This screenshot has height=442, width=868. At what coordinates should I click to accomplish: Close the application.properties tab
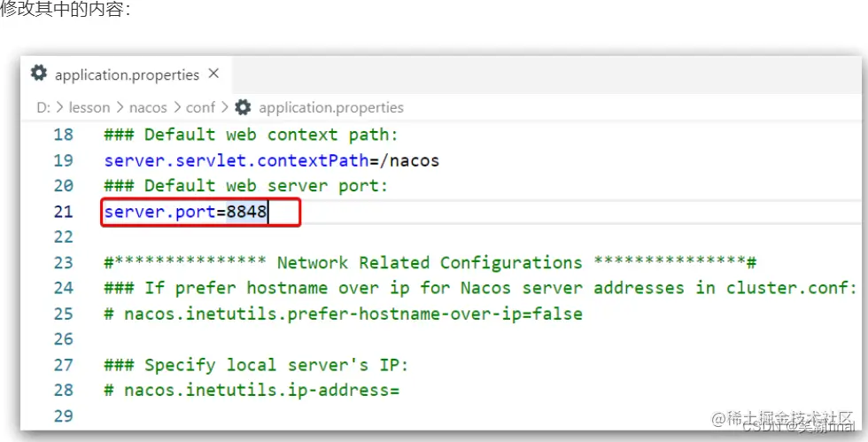click(x=213, y=74)
